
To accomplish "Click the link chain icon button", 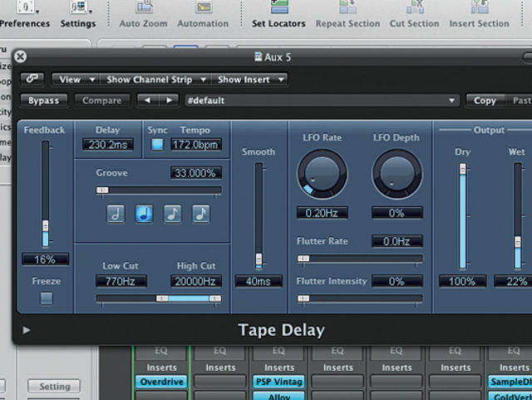I will [x=32, y=79].
